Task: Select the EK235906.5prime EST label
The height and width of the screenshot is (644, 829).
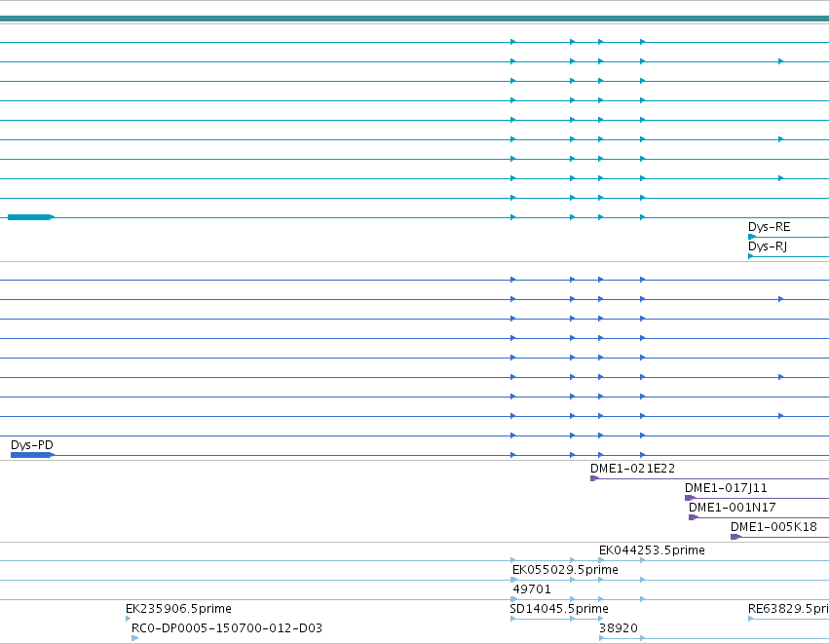Action: (x=178, y=609)
